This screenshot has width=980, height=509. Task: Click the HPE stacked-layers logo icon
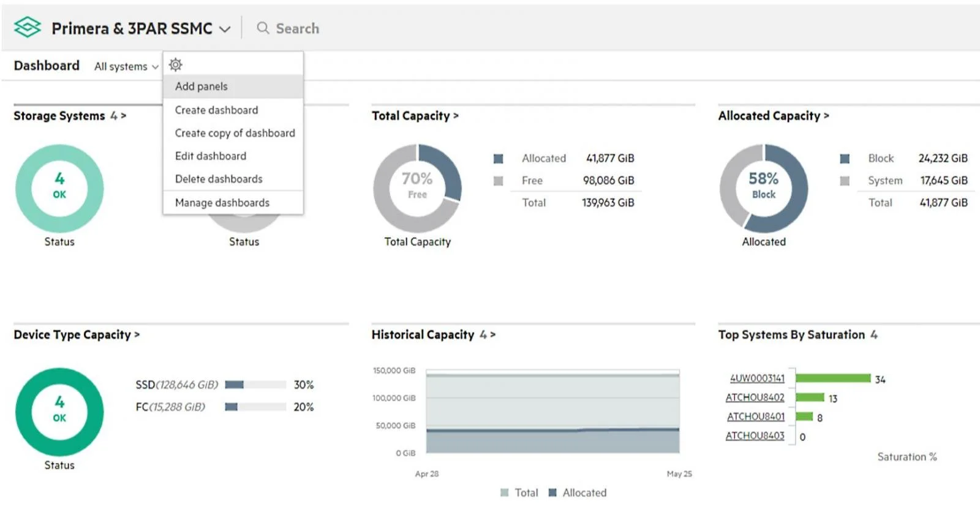click(28, 28)
